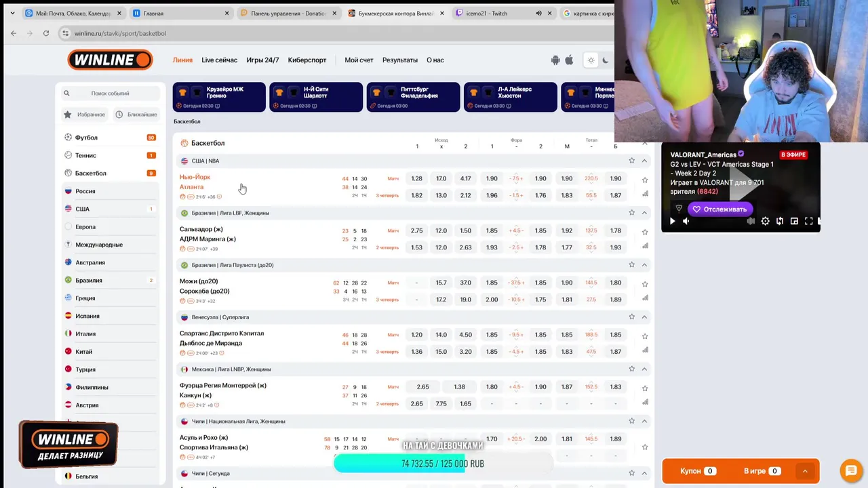868x488 pixels.
Task: Collapse Мексика Лига LNBP Женщины section
Action: 644,369
